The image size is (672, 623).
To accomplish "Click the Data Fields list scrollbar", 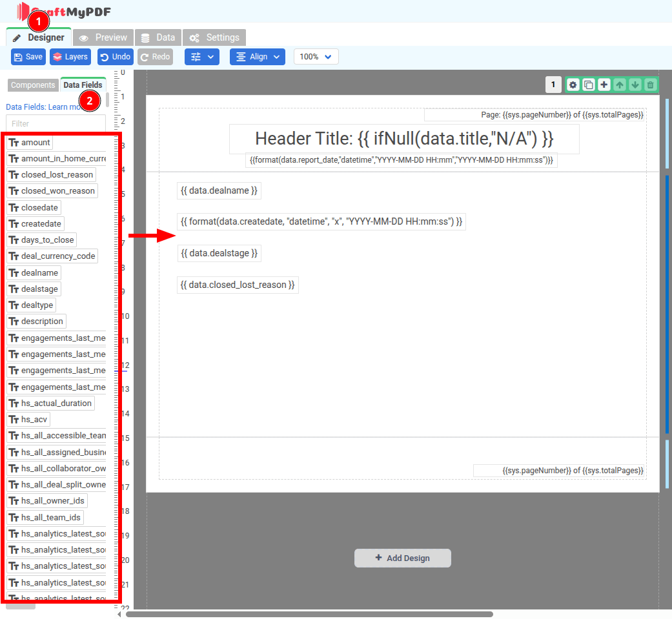I will tap(107, 99).
